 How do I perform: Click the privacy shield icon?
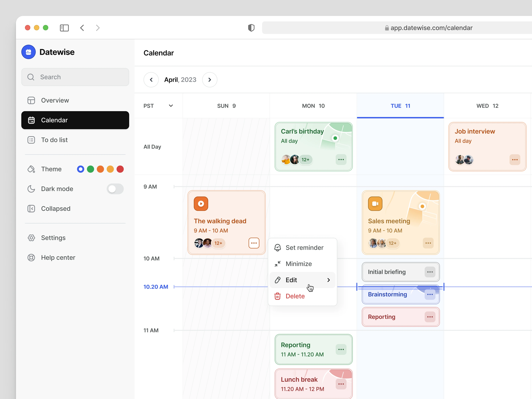(251, 28)
